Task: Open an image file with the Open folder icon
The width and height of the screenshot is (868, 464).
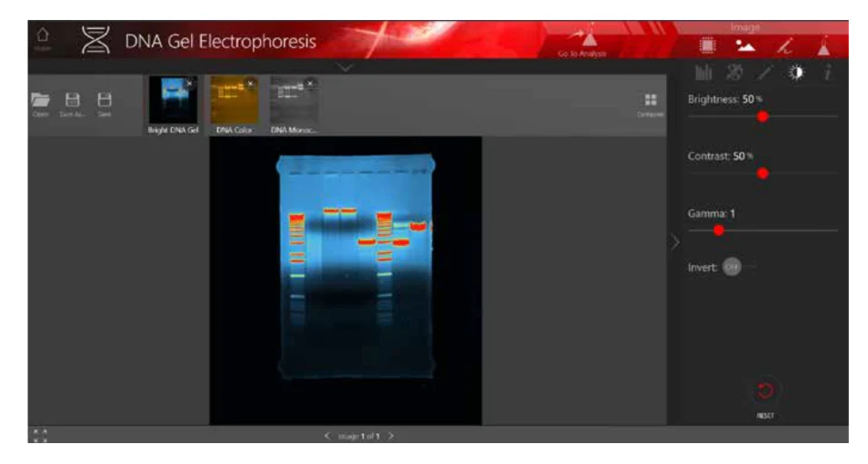Action: point(41,100)
